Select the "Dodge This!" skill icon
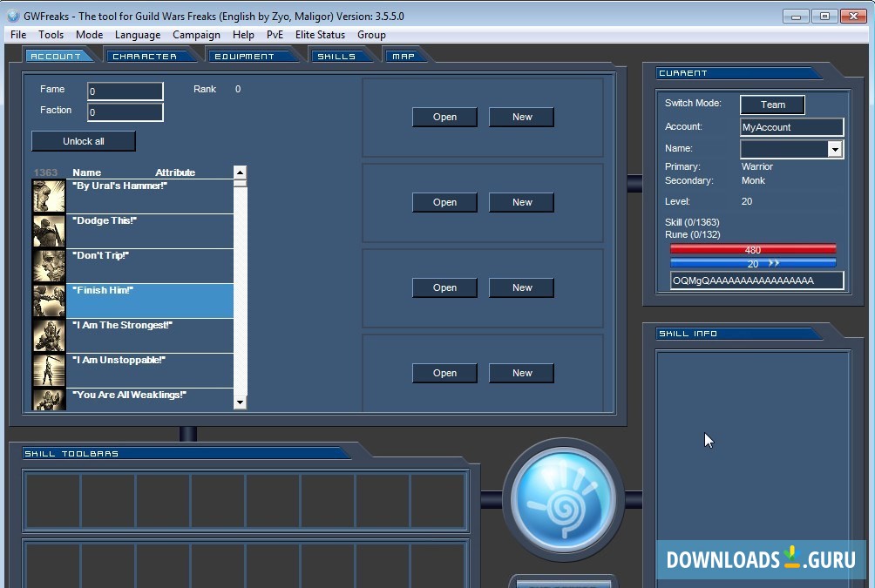Image resolution: width=875 pixels, height=588 pixels. pos(49,231)
